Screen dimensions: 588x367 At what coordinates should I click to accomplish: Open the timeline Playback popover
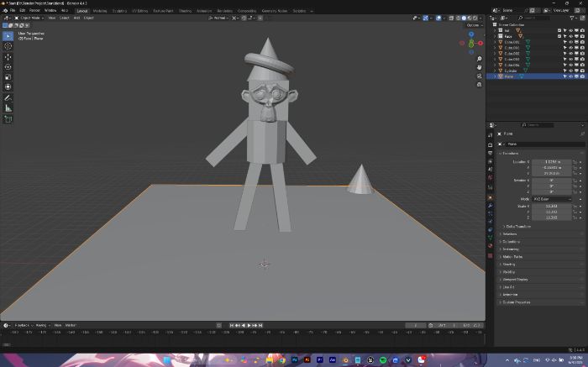(24, 325)
